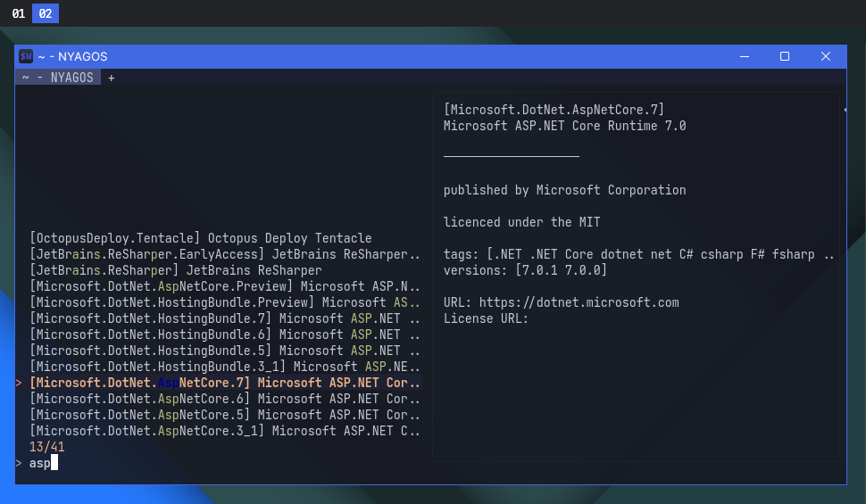Viewport: 866px width, 504px height.
Task: Choose JetBrains.ReSharper.EarlyAccess package line
Action: point(223,254)
